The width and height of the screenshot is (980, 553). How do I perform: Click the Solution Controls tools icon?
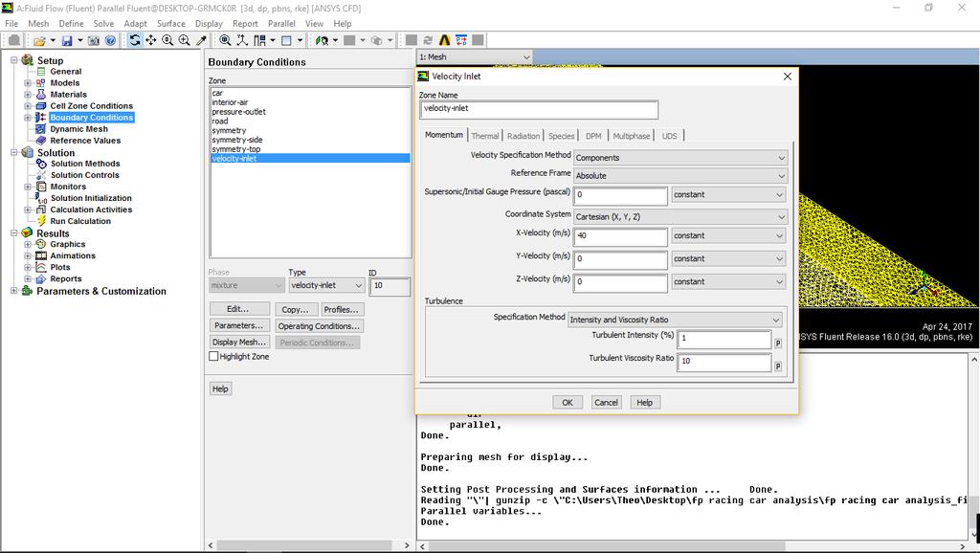[41, 175]
